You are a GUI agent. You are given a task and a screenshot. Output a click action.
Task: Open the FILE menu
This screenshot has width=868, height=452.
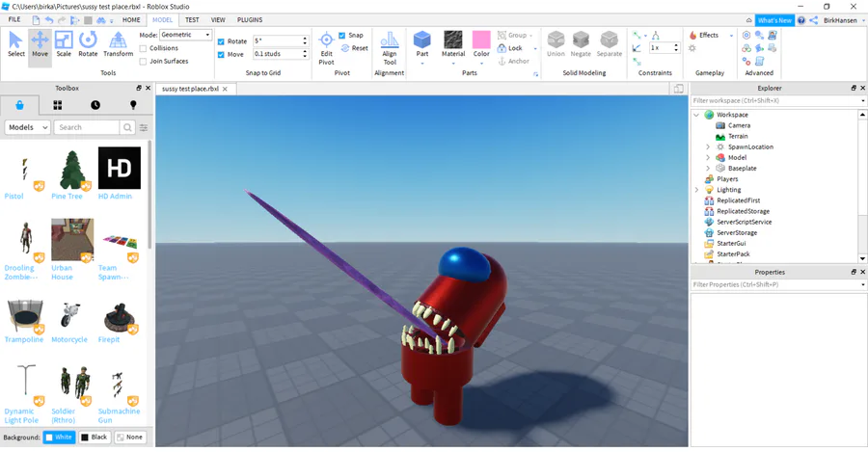(x=14, y=19)
